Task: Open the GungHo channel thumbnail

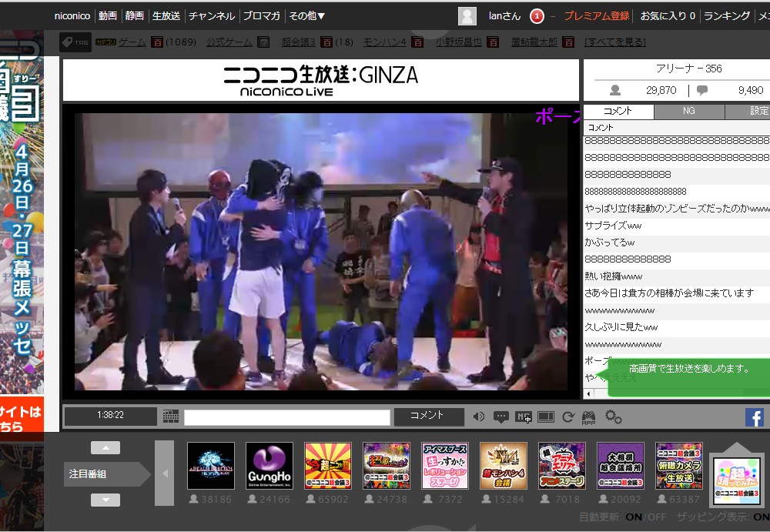Action: [269, 466]
